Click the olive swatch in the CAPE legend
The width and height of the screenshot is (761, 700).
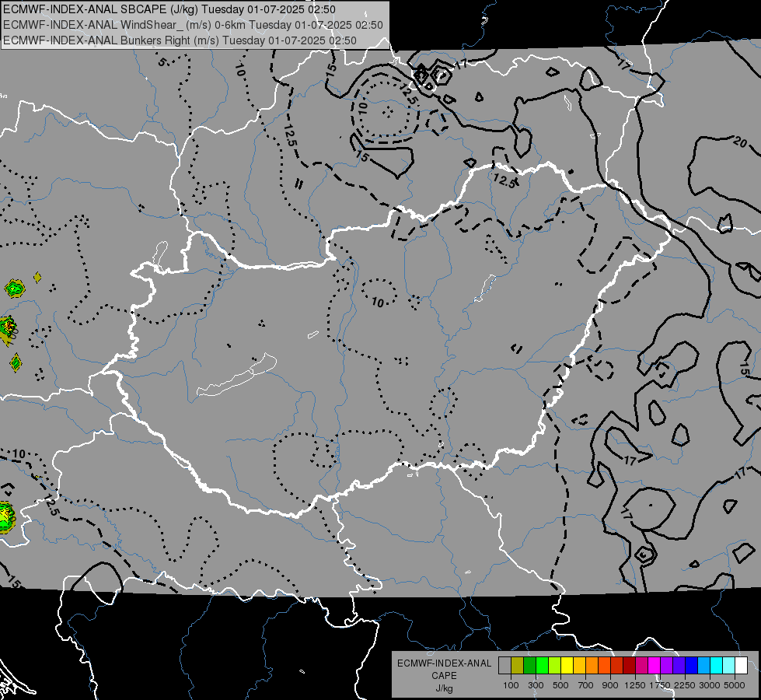point(518,665)
